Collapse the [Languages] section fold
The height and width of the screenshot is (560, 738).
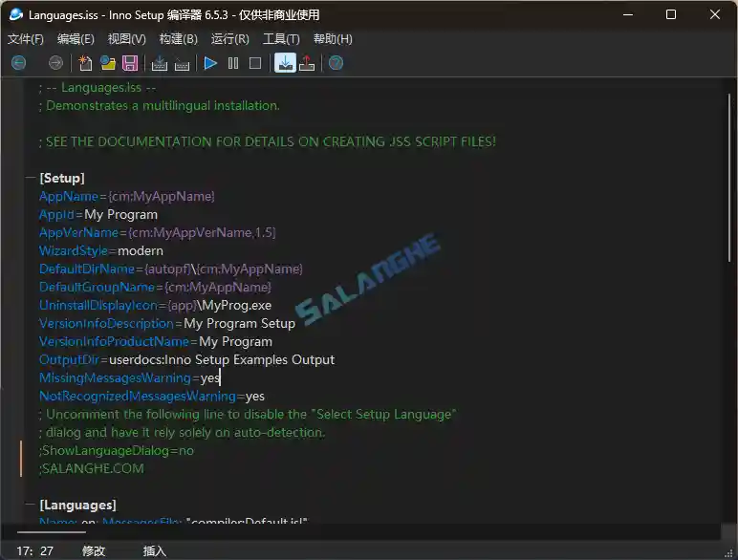point(31,505)
